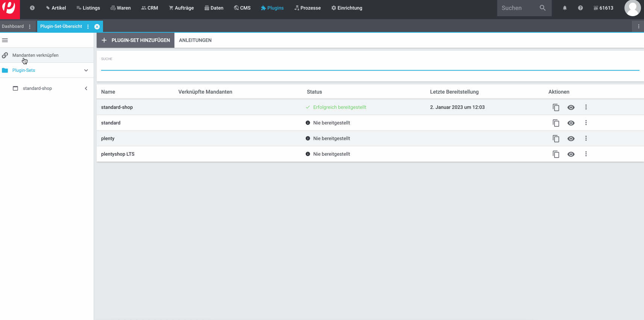Image resolution: width=644 pixels, height=320 pixels.
Task: Expand the standard-shop tree arrow
Action: point(86,88)
